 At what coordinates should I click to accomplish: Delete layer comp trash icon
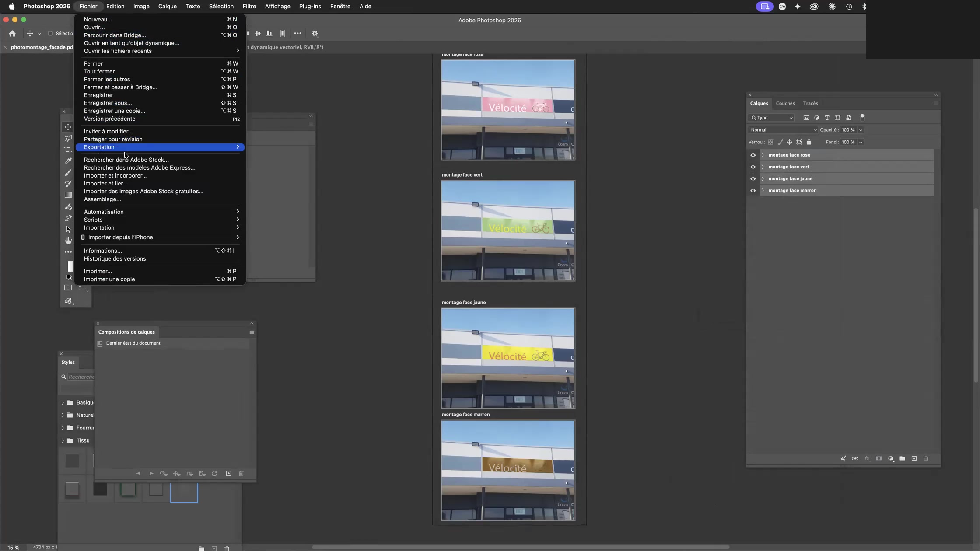[241, 474]
